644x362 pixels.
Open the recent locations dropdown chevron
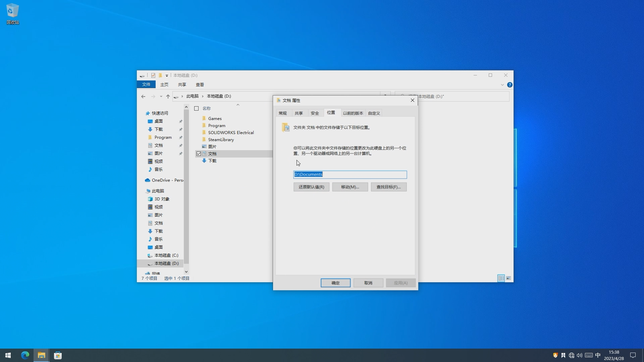point(161,97)
